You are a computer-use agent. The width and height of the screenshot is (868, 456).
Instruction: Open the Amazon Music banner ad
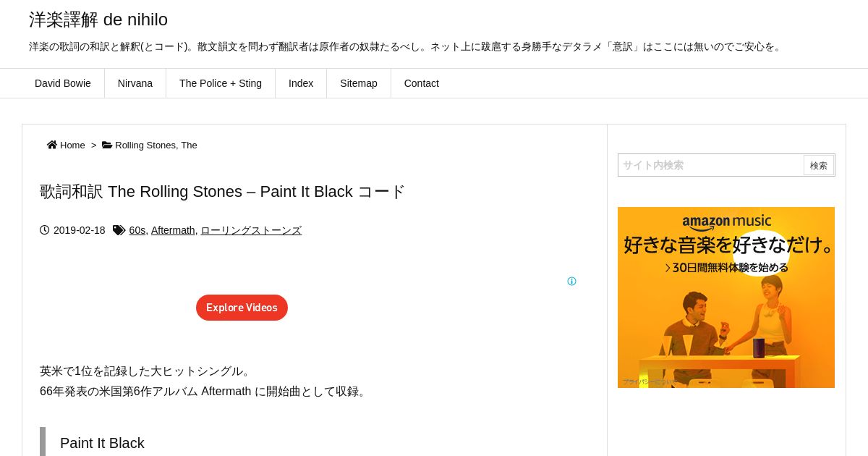coord(726,297)
